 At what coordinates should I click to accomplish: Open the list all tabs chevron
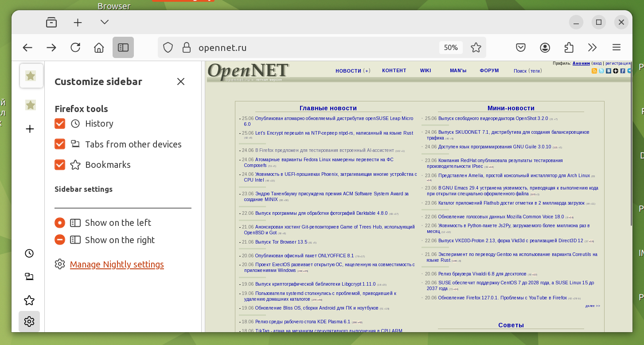point(105,22)
